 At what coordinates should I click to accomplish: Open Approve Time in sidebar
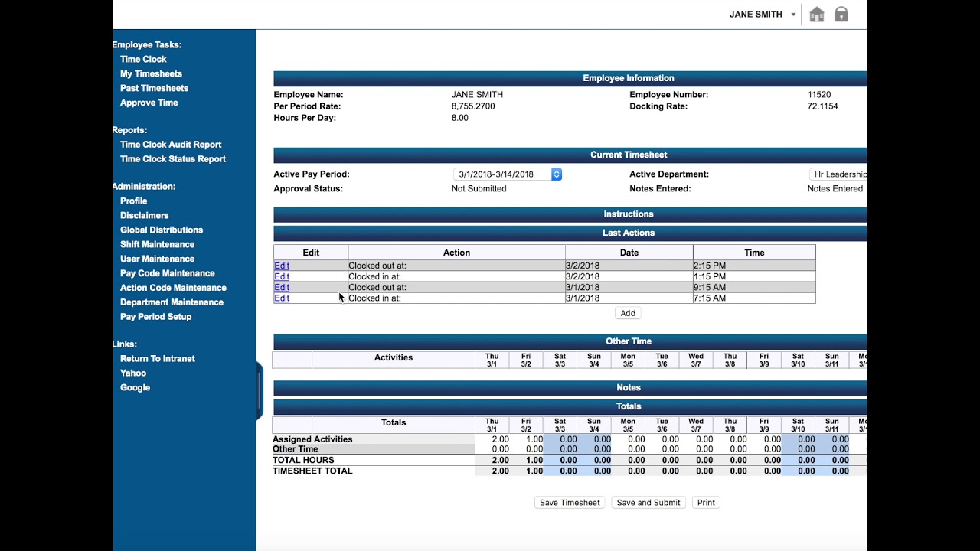149,103
